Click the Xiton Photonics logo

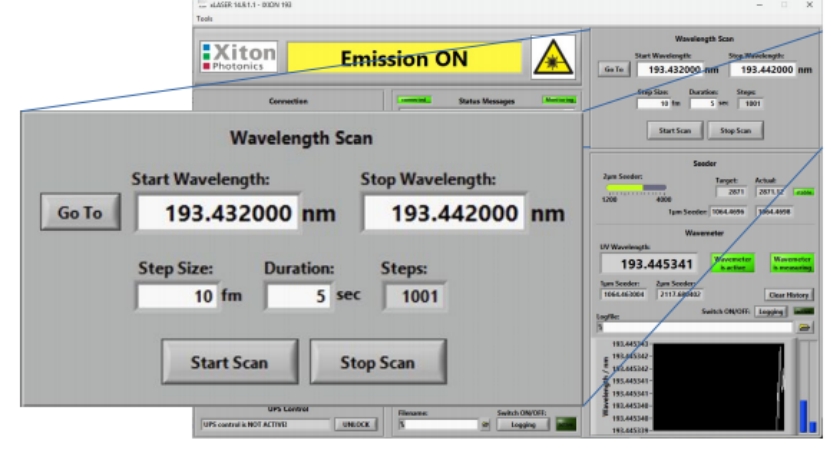pos(238,59)
